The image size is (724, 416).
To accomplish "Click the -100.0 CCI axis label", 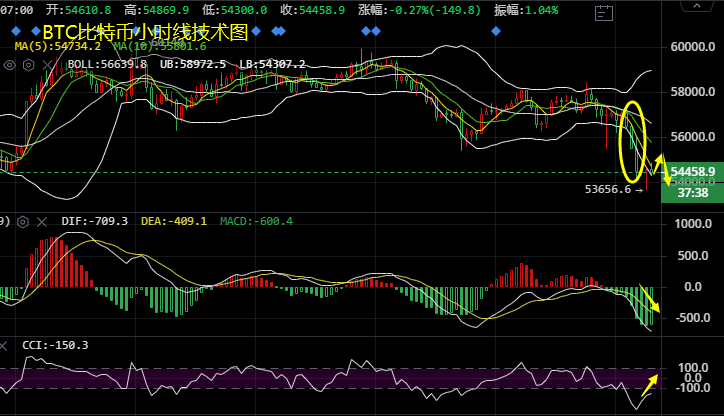I will pos(692,388).
